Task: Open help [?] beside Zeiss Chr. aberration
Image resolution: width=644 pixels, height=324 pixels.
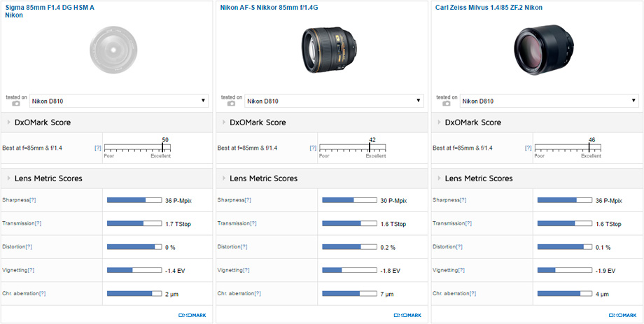Action: [x=472, y=293]
